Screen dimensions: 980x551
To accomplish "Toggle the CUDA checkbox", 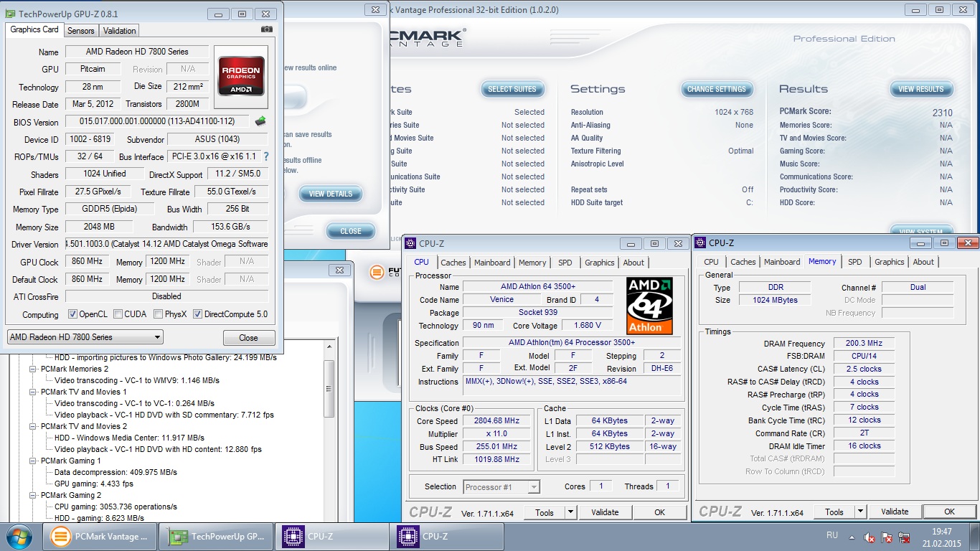I will [x=117, y=314].
